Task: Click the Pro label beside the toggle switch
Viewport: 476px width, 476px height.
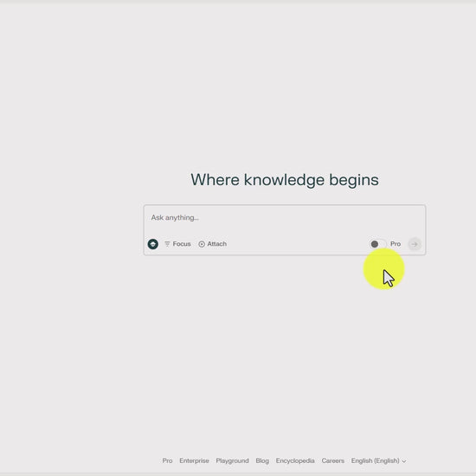Action: tap(396, 244)
